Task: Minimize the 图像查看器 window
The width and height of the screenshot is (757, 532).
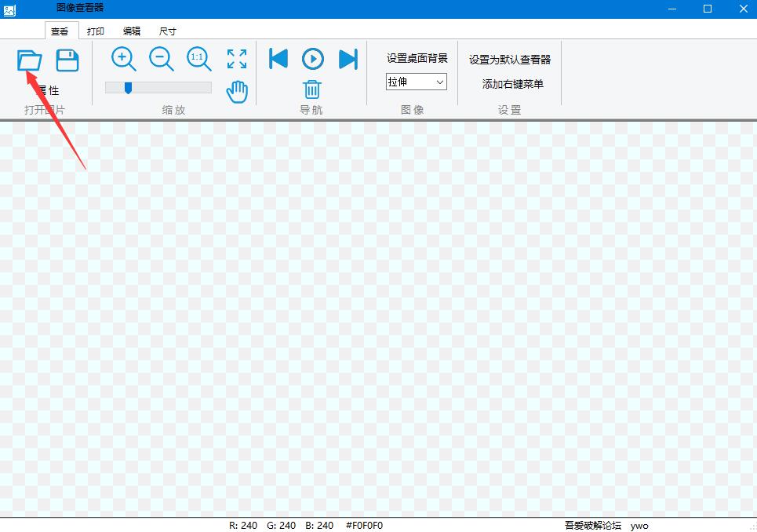Action: (672, 9)
